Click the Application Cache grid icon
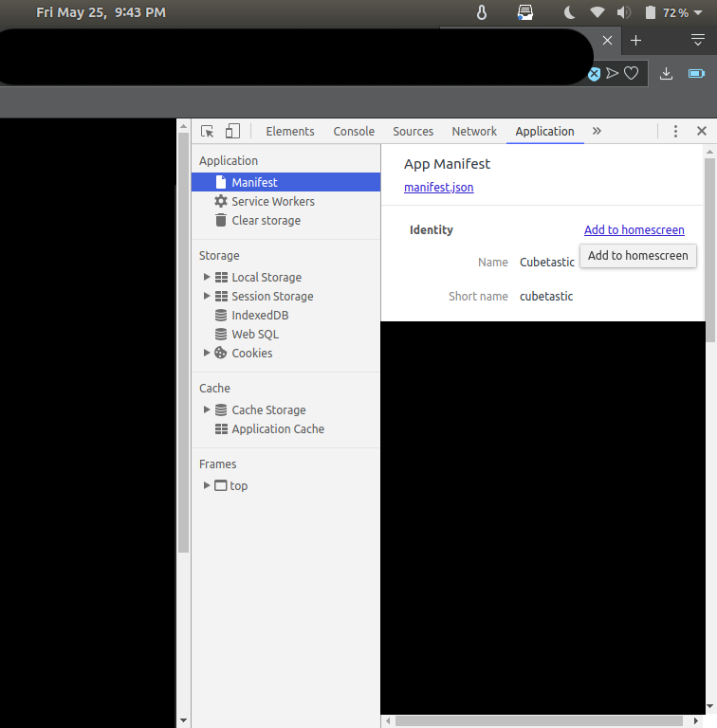Screen dimensions: 717x728 [221, 429]
